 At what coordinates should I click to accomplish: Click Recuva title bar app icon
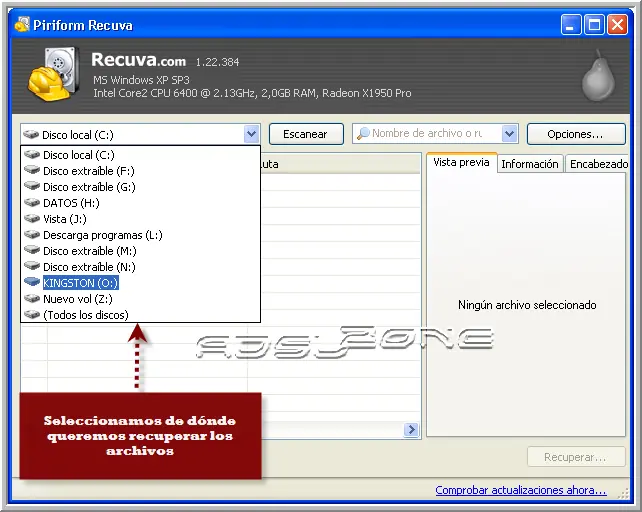pos(22,25)
